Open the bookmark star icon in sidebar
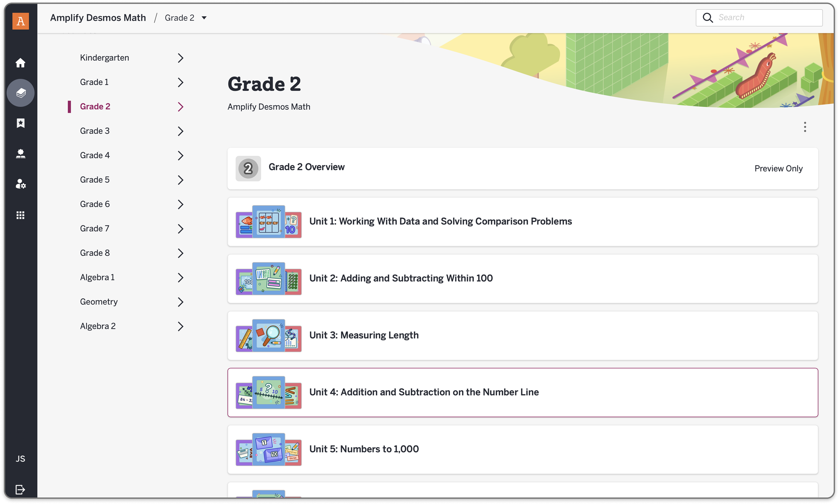839x504 pixels. 20,123
